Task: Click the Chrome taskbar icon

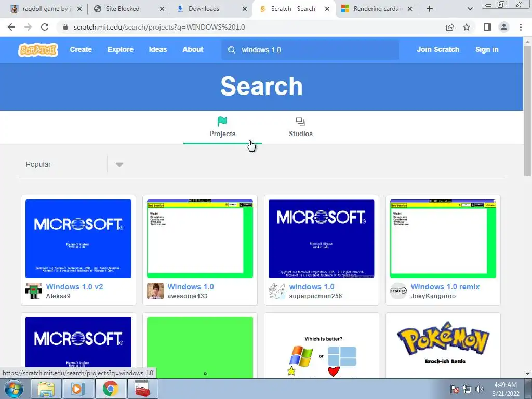Action: tap(110, 389)
